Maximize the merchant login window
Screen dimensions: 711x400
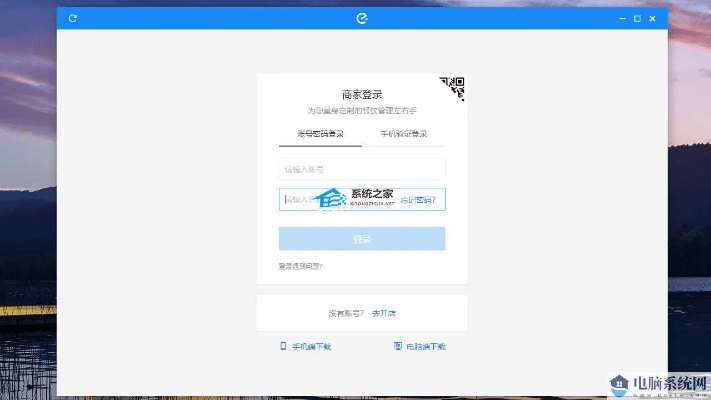pos(637,18)
